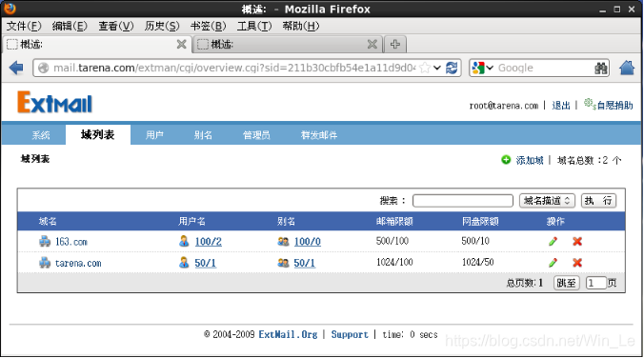The width and height of the screenshot is (644, 358).
Task: Go to the 管理员 navigation tab
Action: [x=256, y=135]
